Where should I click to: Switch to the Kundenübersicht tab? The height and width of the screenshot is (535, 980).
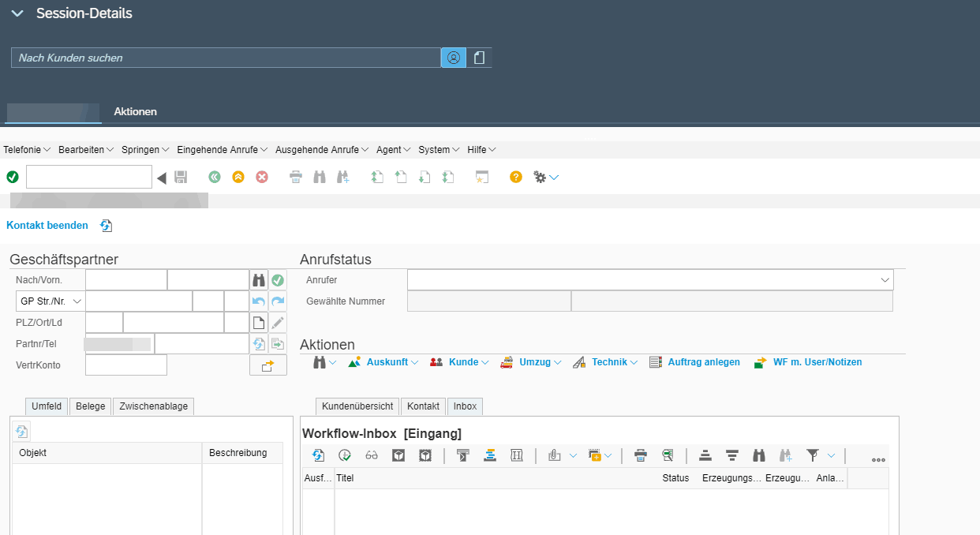[x=357, y=406]
